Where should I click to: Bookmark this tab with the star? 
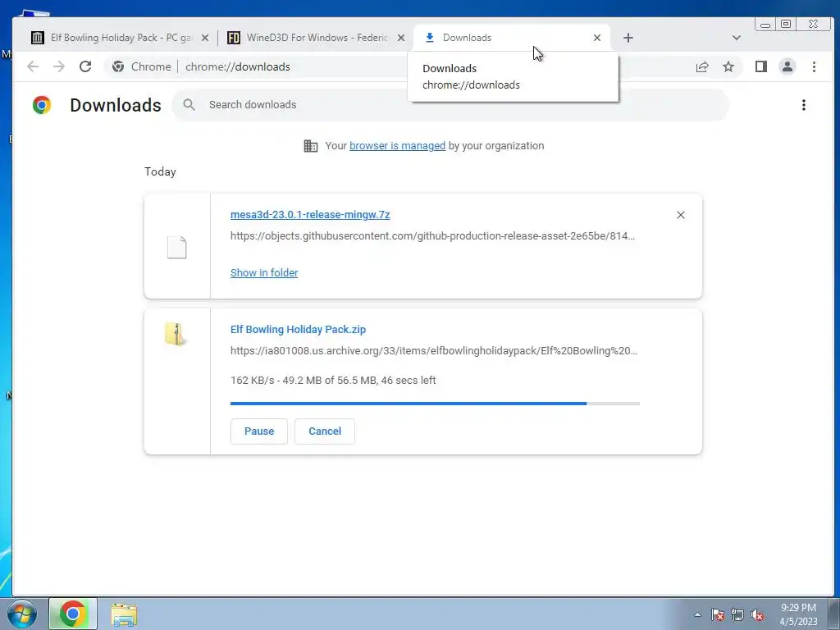tap(728, 66)
